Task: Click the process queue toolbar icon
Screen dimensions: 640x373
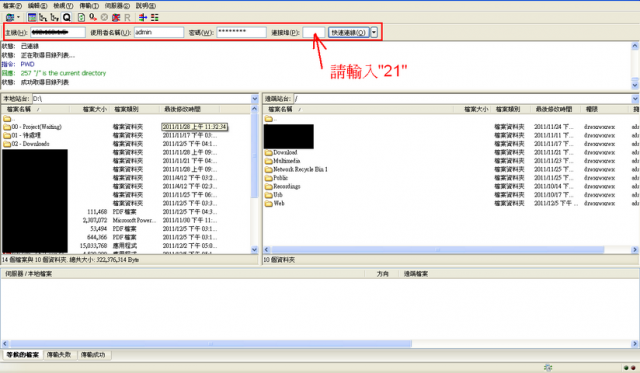Action: pos(93,18)
